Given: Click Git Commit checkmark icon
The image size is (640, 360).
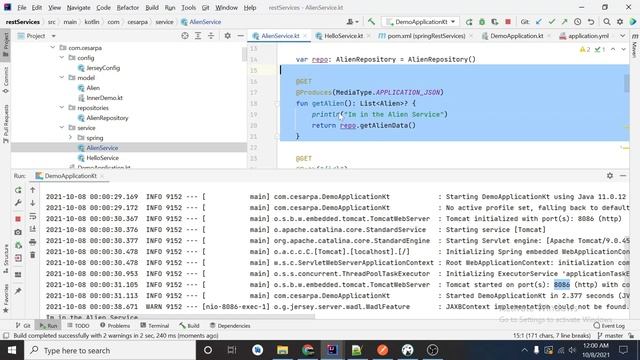Looking at the screenshot, I should [552, 22].
